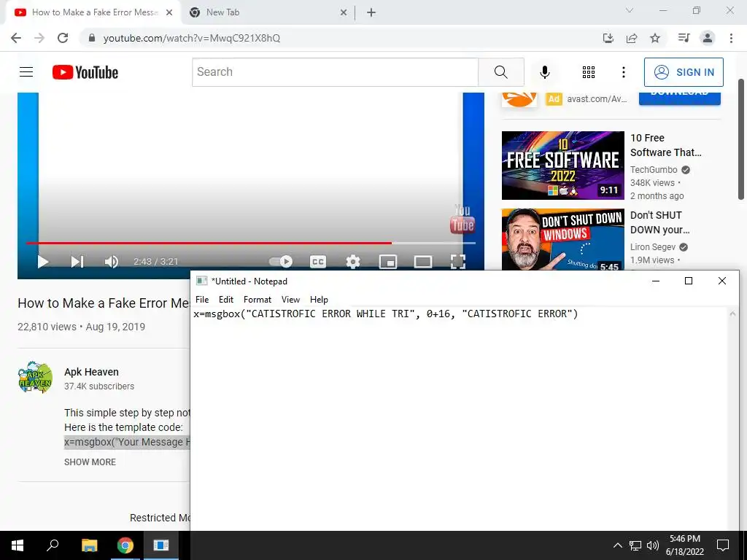
Task: Click inside Notepad msgbox code text
Action: coord(385,314)
